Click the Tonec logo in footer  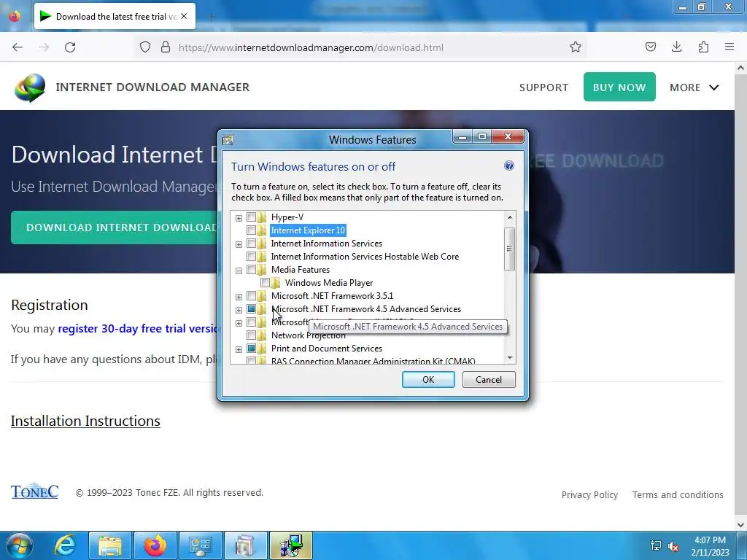coord(35,491)
